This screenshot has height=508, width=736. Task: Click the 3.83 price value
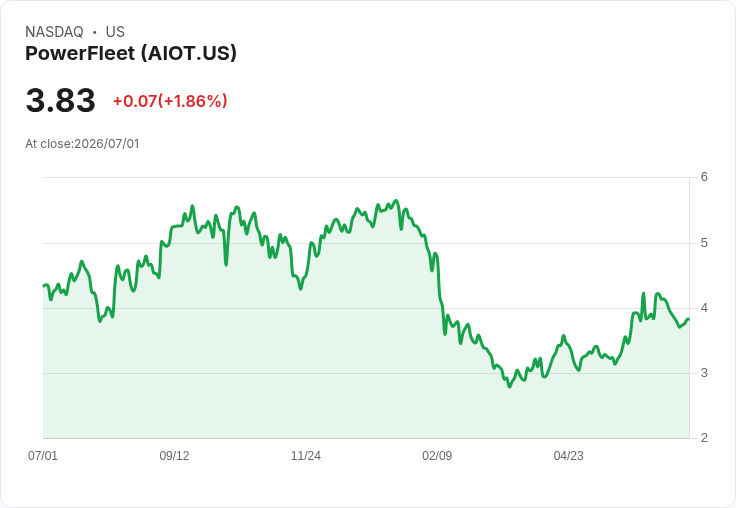[61, 100]
